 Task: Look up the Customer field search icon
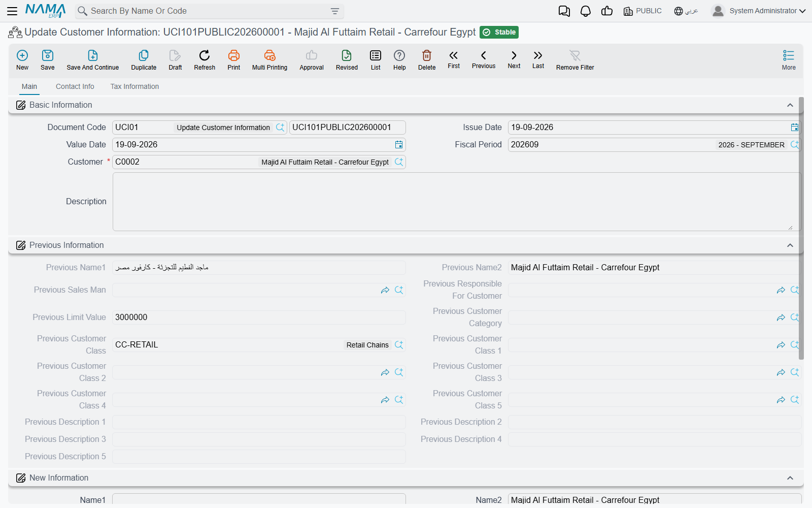click(399, 162)
